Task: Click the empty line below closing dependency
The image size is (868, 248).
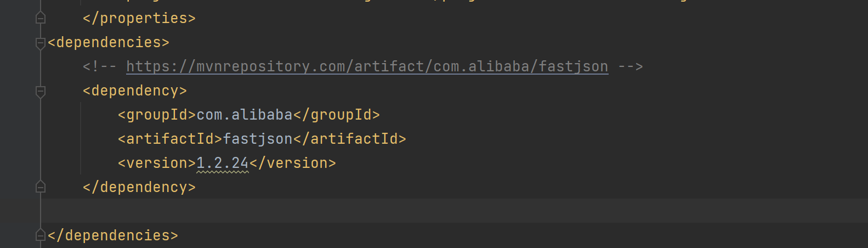Action: point(329,211)
